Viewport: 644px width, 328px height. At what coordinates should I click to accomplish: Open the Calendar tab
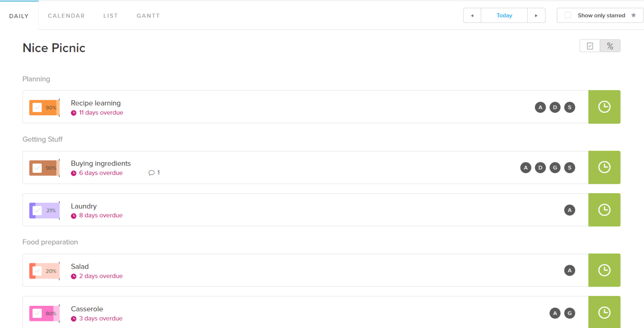tap(66, 16)
